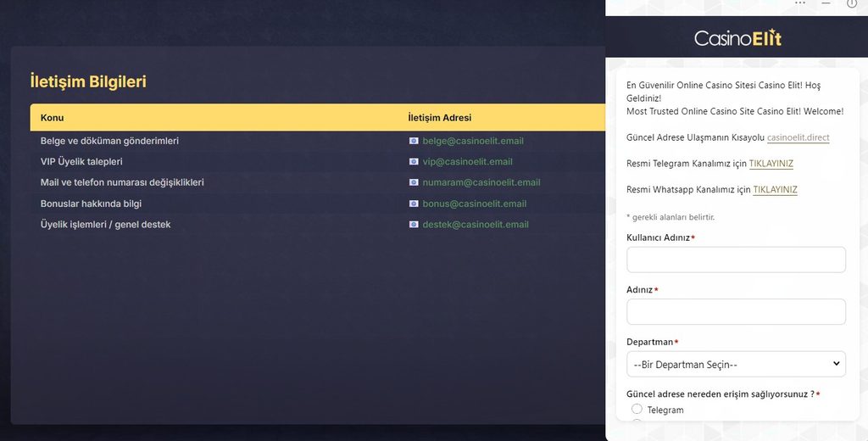The width and height of the screenshot is (868, 441).
Task: Click TIKLAYINIZ for the Telegram channel
Action: (x=771, y=164)
